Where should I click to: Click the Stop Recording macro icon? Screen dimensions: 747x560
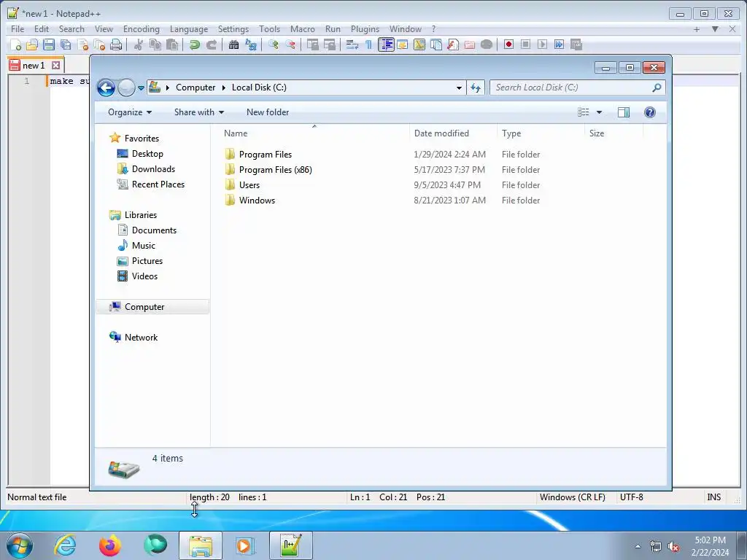click(x=525, y=44)
